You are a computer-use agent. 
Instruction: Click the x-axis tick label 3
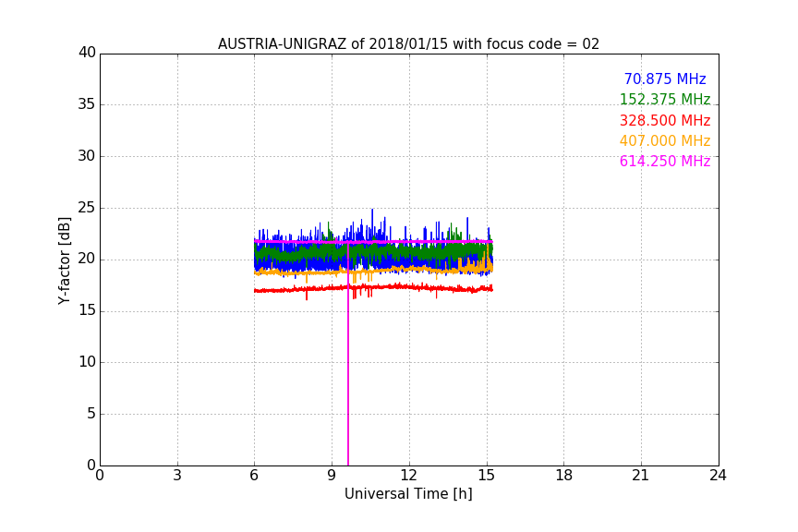pos(177,476)
